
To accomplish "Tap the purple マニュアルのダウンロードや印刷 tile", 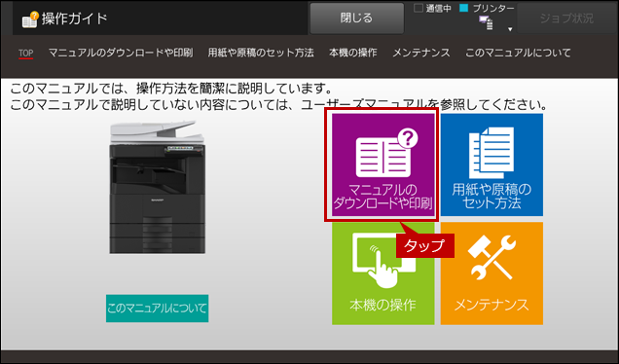I will tap(382, 165).
